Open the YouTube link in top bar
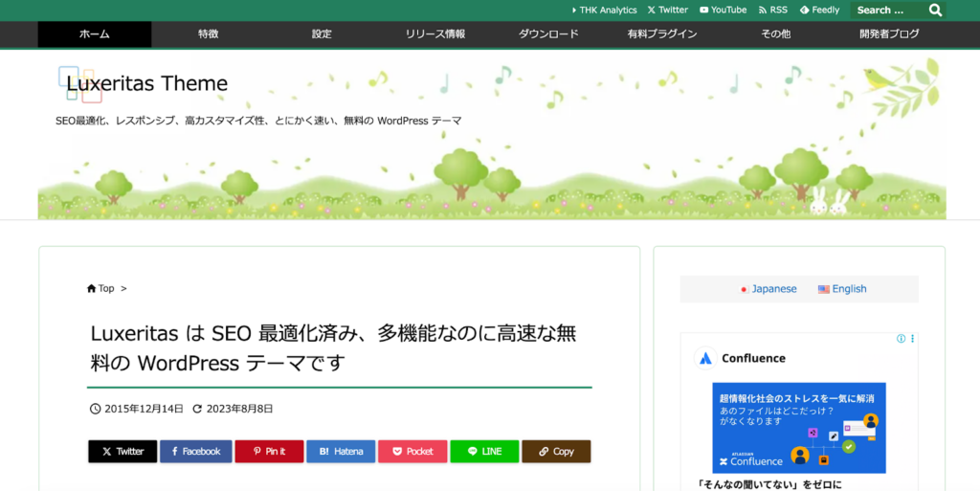The image size is (980, 491). [x=723, y=10]
